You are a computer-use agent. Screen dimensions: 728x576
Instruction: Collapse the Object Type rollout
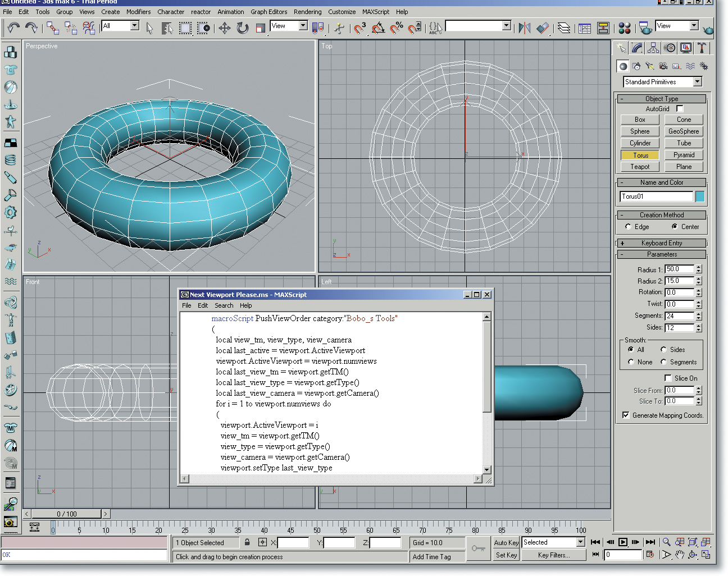[x=662, y=99]
